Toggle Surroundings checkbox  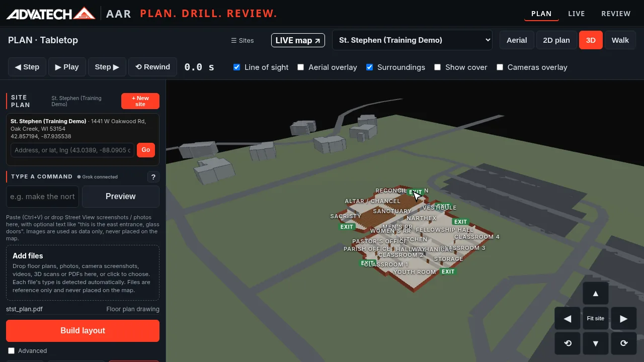pyautogui.click(x=370, y=67)
